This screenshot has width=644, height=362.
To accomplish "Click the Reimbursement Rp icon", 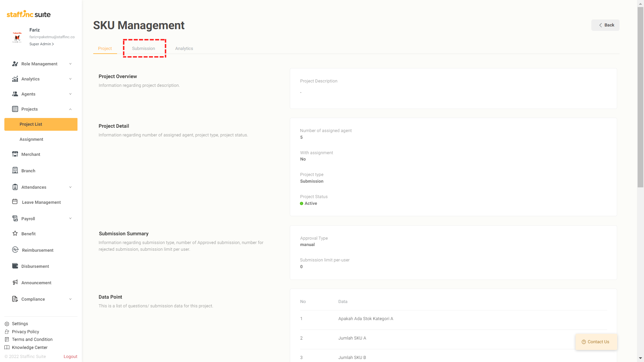I will (x=15, y=250).
